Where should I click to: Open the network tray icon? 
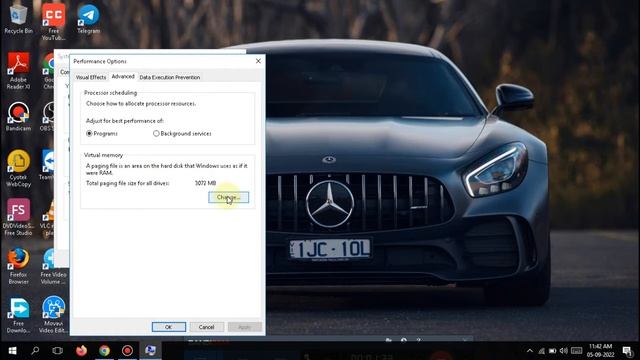pyautogui.click(x=542, y=351)
